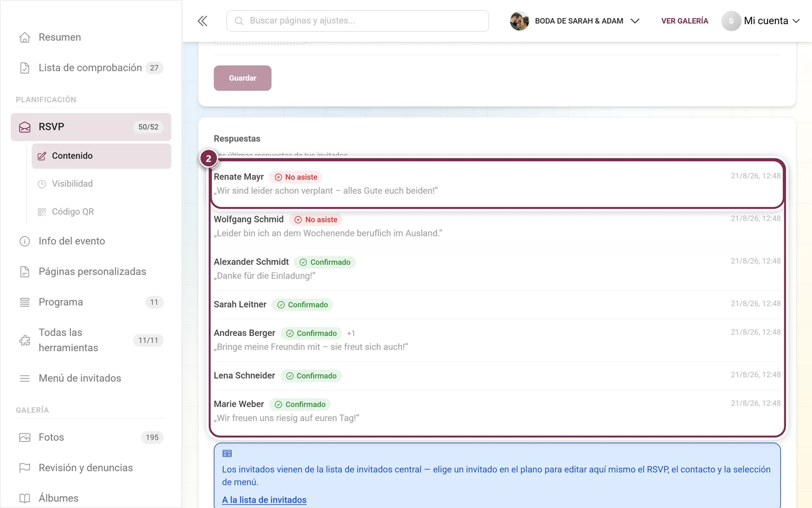Viewport: 812px width, 508px height.
Task: Click the Visibilidad clock icon
Action: 42,184
